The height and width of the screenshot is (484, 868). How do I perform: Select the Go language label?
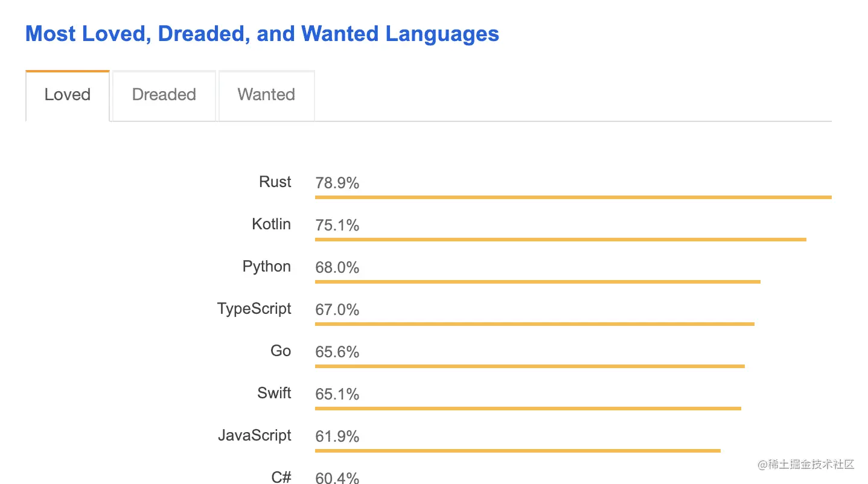click(280, 351)
